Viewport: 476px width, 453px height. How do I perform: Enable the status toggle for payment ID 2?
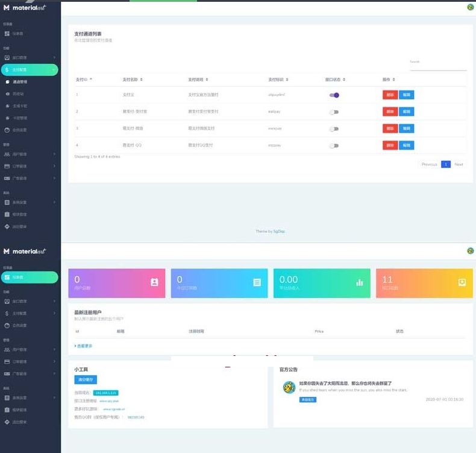coord(334,112)
